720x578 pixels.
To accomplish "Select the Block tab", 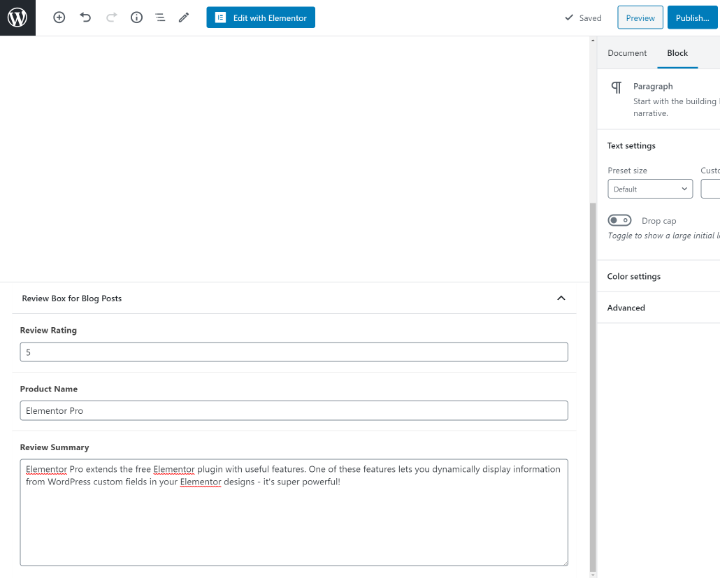I will point(677,53).
